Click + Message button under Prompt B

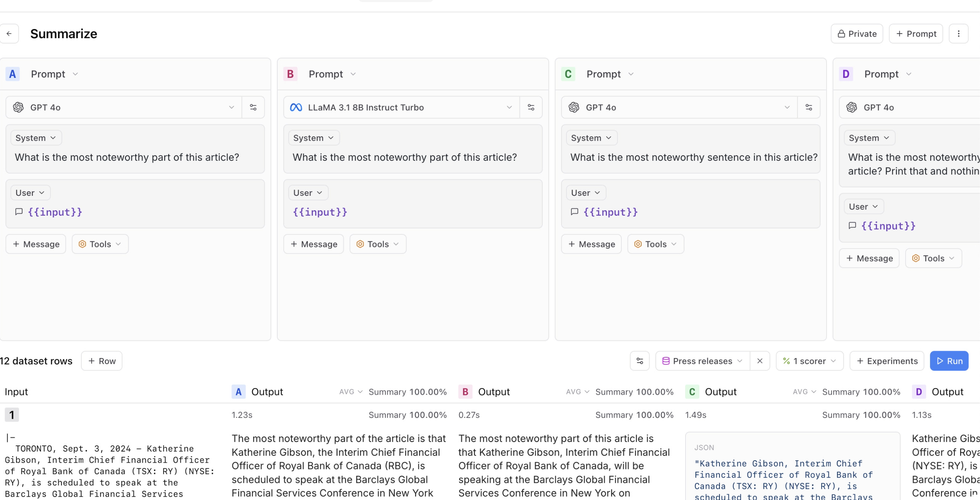coord(314,244)
